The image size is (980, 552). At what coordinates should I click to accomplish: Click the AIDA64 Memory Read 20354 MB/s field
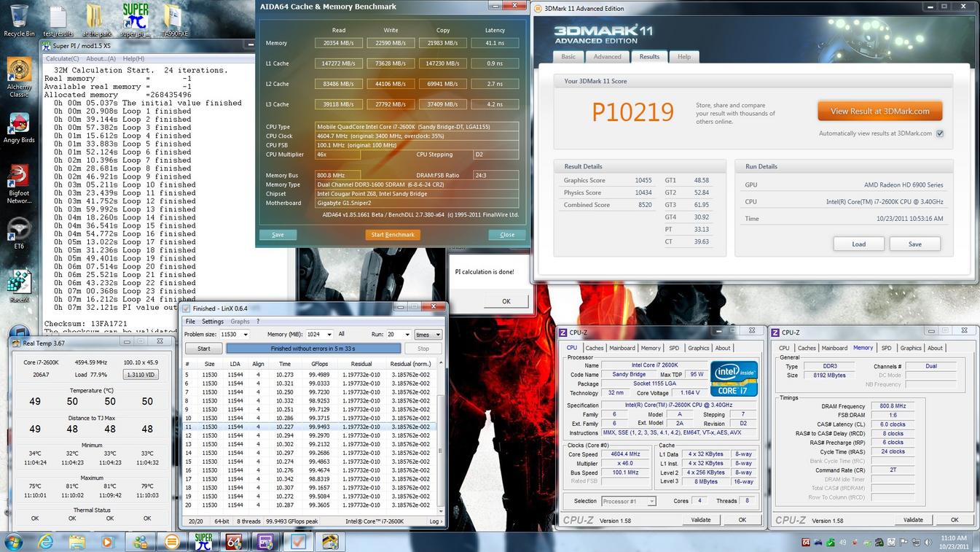(338, 43)
